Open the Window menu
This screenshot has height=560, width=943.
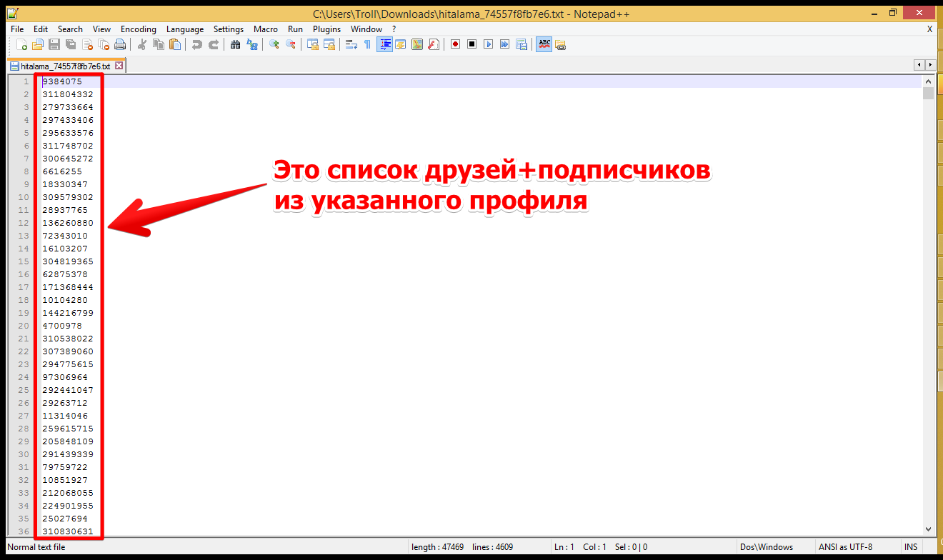coord(366,29)
